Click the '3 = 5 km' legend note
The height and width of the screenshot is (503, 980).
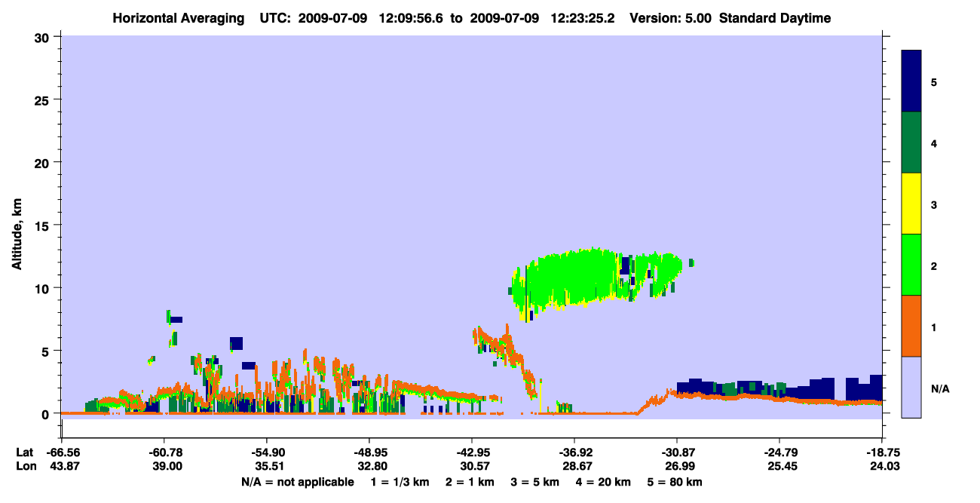coord(534,482)
